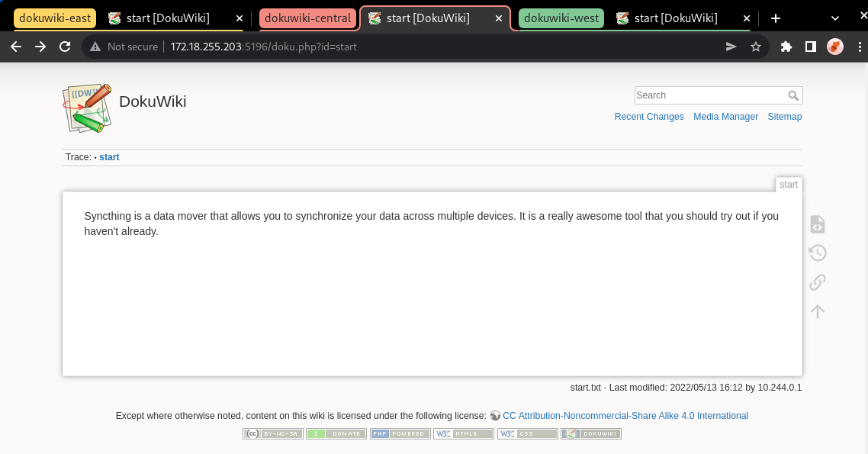Click Back to top arrow icon

[817, 311]
